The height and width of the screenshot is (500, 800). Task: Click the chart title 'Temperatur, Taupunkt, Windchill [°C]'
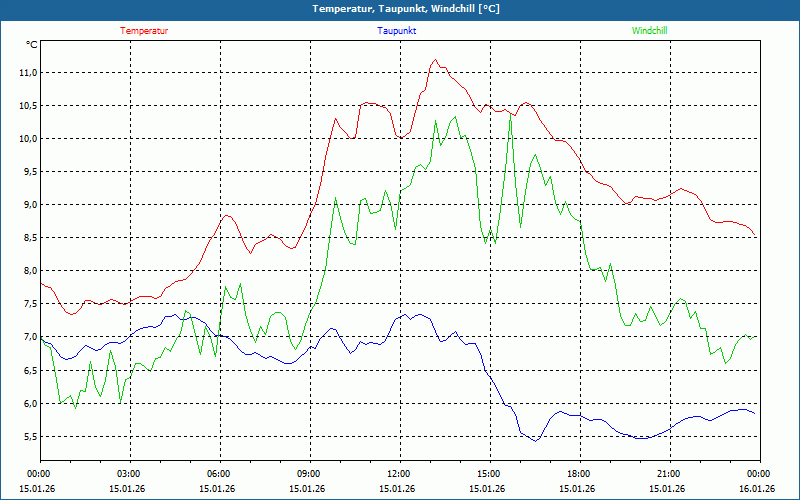(399, 9)
